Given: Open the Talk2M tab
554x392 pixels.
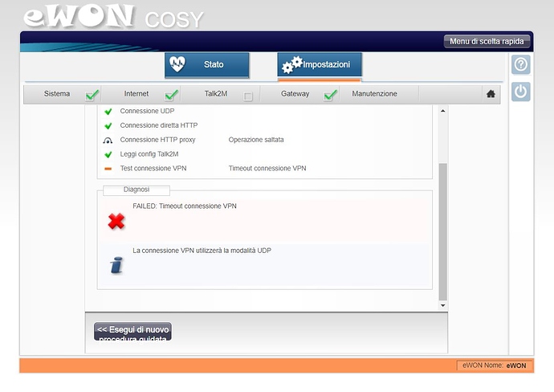Looking at the screenshot, I should 215,94.
